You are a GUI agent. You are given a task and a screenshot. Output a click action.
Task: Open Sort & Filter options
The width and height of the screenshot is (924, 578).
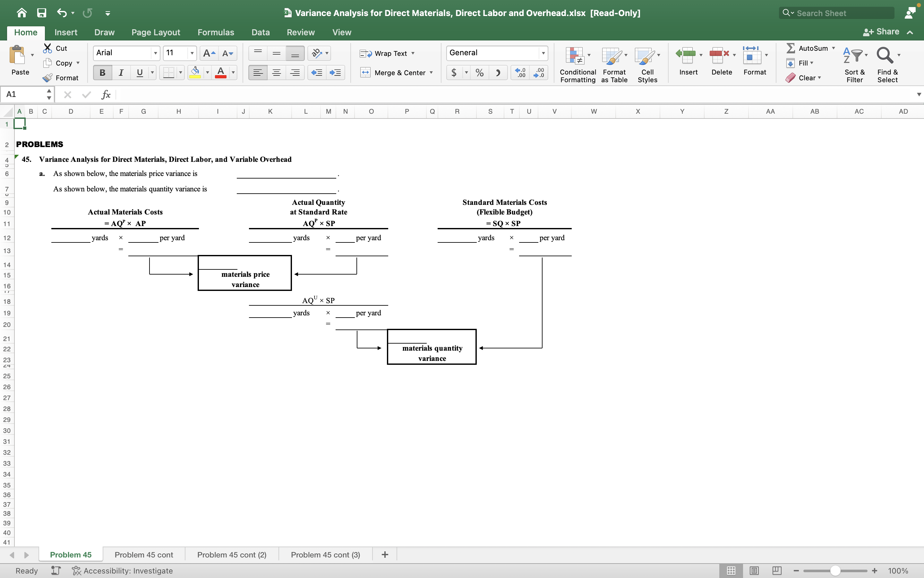click(854, 64)
